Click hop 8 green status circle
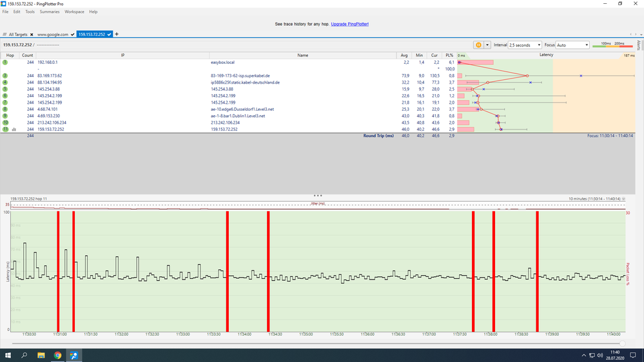644x362 pixels. pos(5,109)
